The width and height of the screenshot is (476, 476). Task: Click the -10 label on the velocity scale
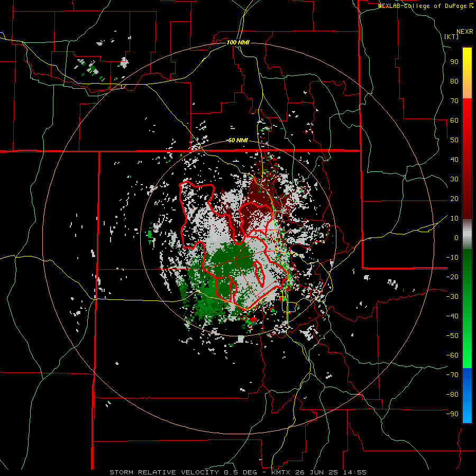click(x=452, y=258)
